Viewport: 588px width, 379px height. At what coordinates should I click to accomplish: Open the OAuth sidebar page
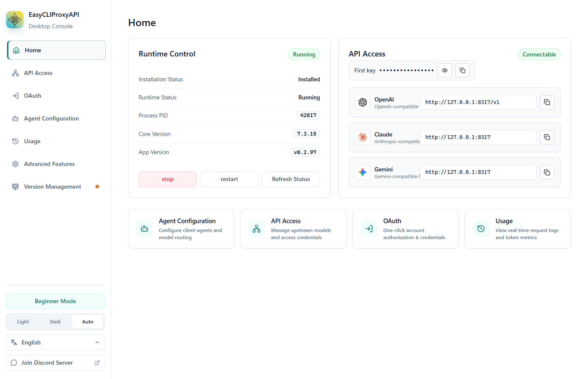pyautogui.click(x=56, y=96)
